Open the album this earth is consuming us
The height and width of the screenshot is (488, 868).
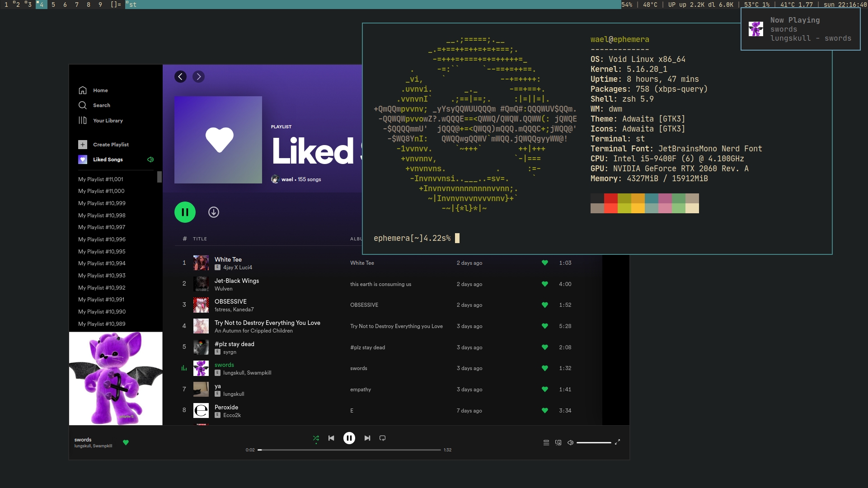point(380,284)
